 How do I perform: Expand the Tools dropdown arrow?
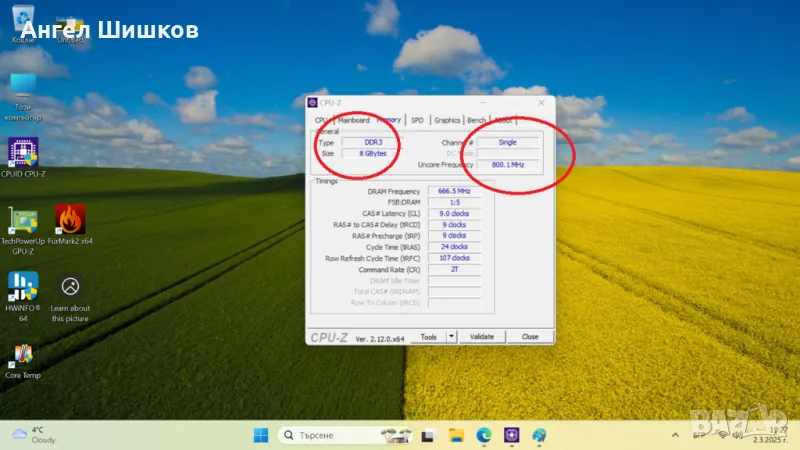(451, 337)
